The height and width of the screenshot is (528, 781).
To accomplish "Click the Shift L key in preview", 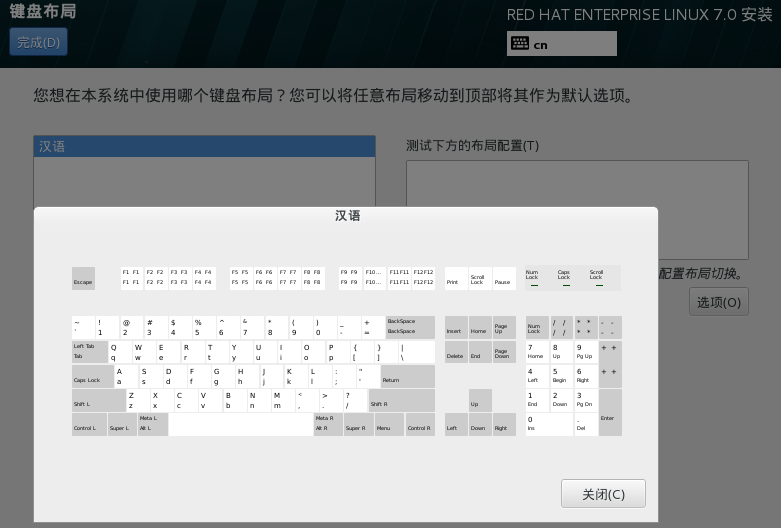I will 99,400.
